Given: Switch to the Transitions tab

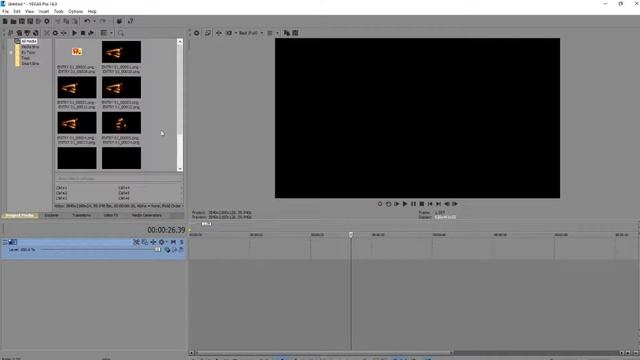Looking at the screenshot, I should (81, 216).
